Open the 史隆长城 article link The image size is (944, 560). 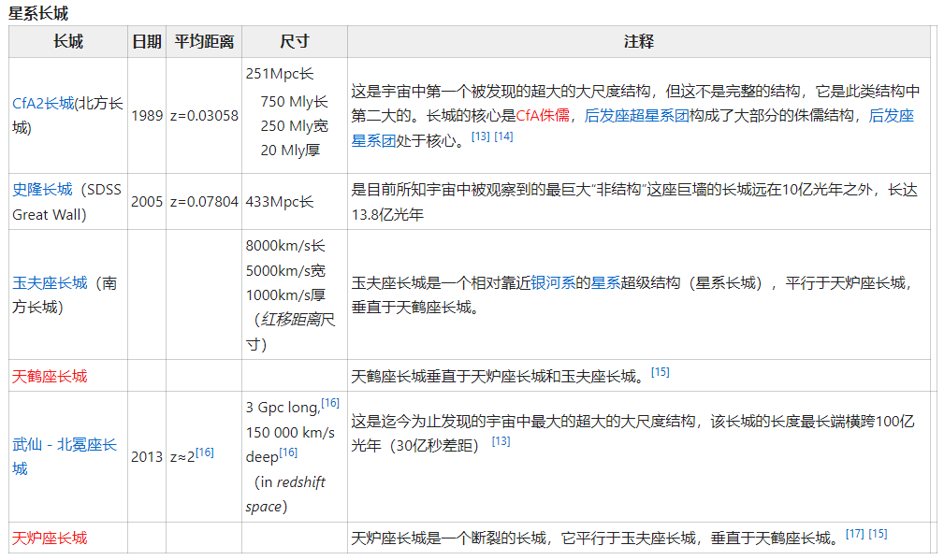[x=42, y=189]
